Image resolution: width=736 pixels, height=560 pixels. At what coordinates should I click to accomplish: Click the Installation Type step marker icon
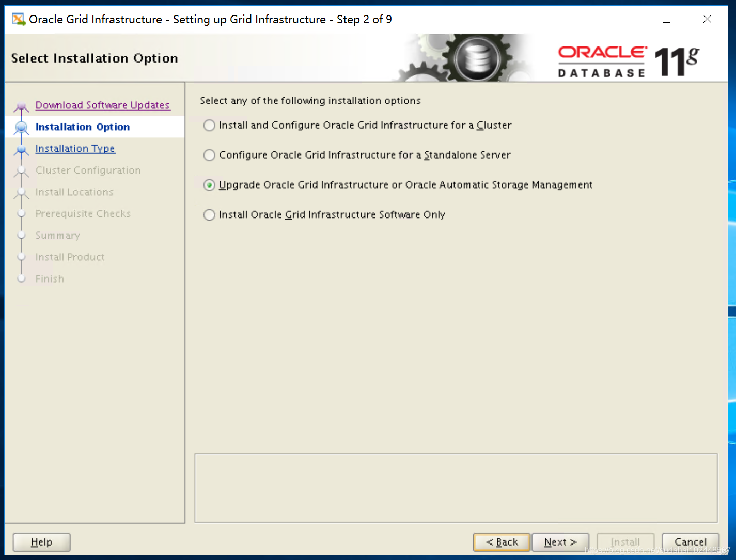21,150
